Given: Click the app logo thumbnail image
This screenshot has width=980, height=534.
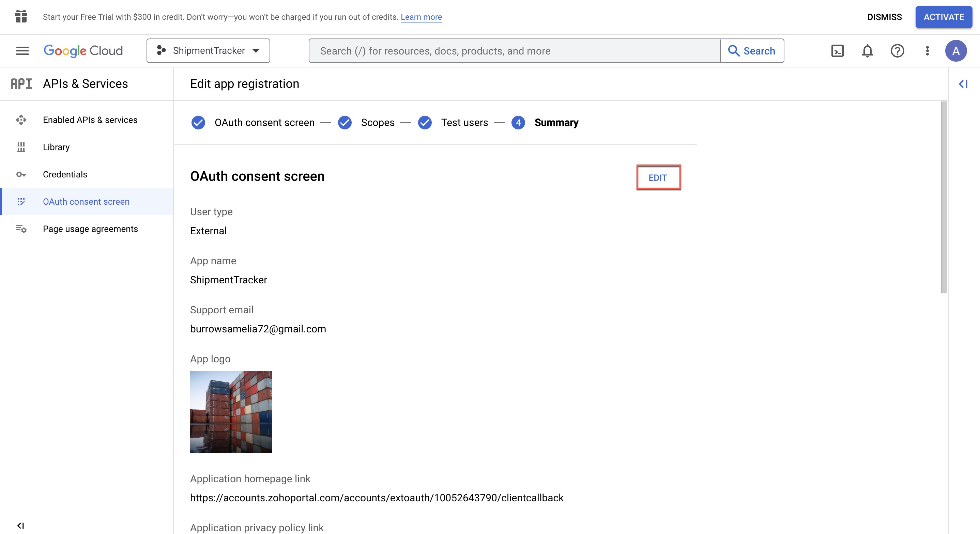Looking at the screenshot, I should pyautogui.click(x=231, y=412).
